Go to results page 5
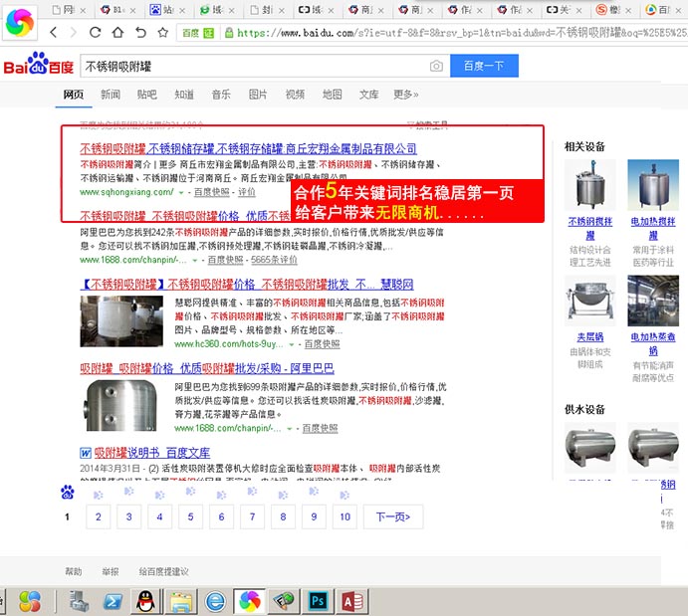 [190, 516]
